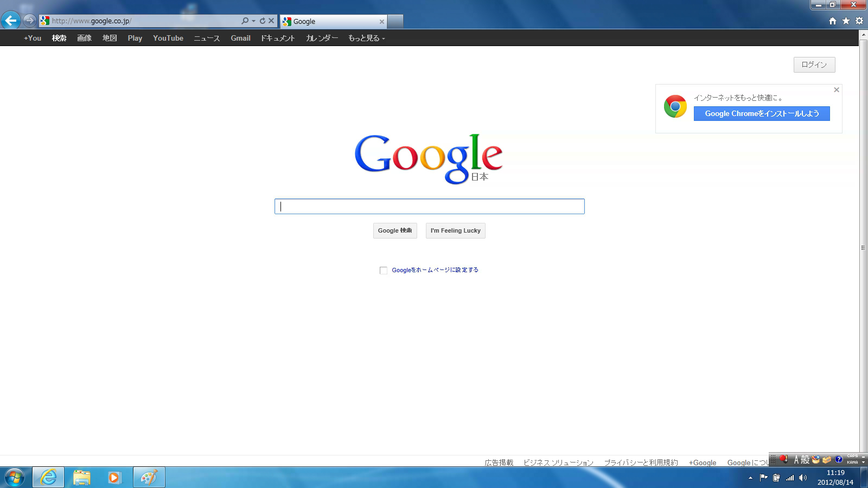Open the IME tools toolbox icon
Screen dimensions: 868x488
827,459
